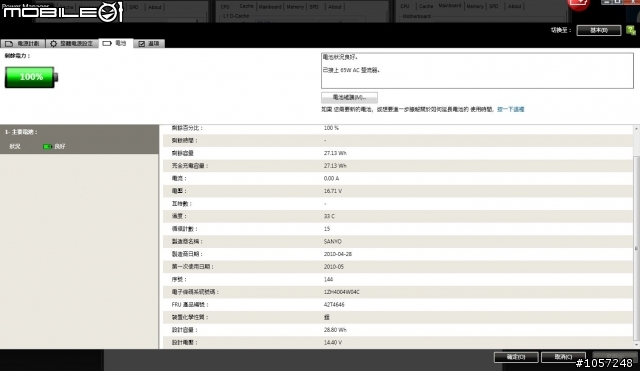
Task: Click the 27.13 Wh value in 剩餘容量 row
Action: click(x=335, y=153)
